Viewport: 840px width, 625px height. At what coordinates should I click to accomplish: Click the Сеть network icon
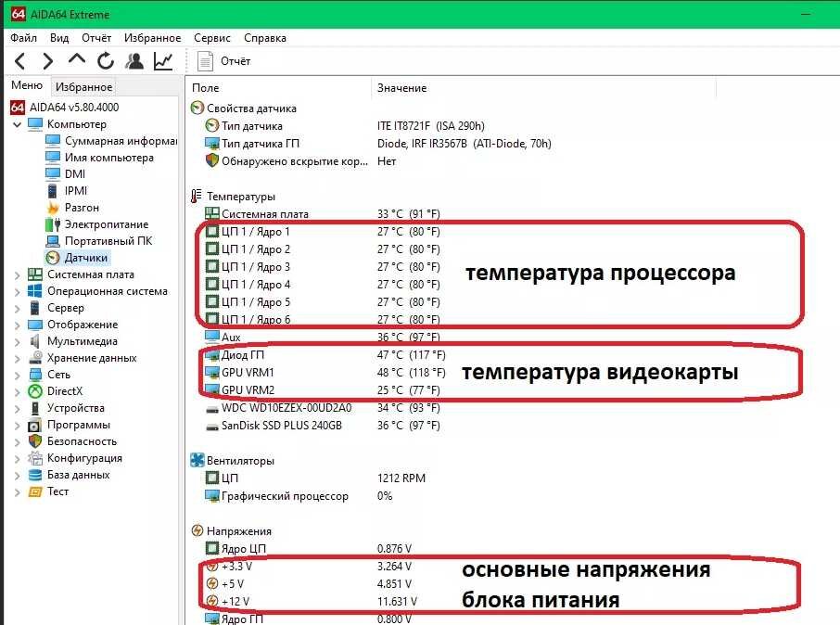click(35, 374)
